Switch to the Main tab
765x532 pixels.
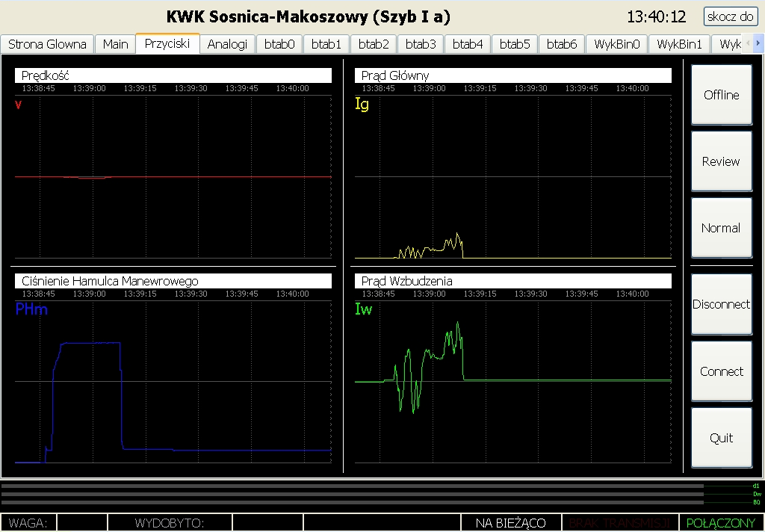115,44
